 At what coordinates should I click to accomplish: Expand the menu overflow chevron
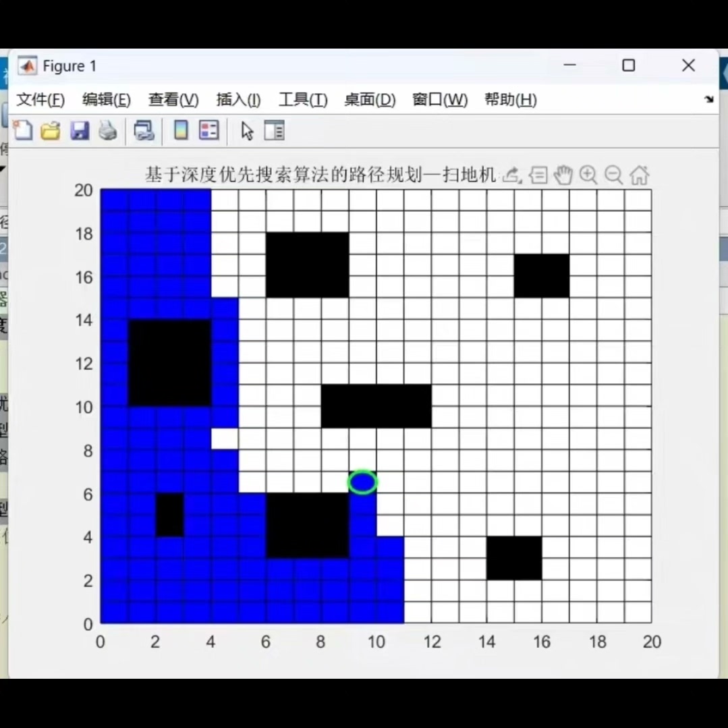pyautogui.click(x=709, y=99)
